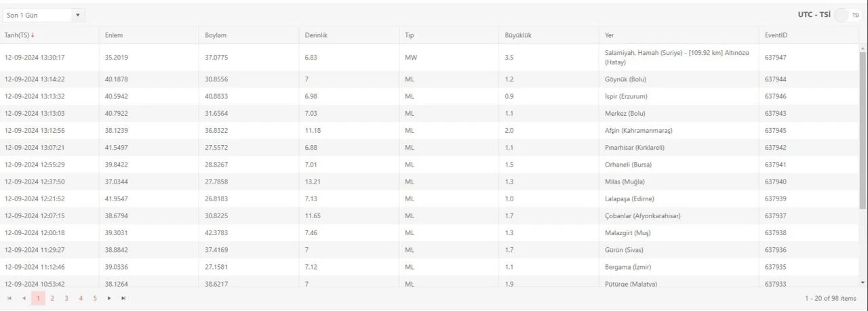Jump to the last page of results
Viewport: 868px width, 311px height.
pos(123,298)
